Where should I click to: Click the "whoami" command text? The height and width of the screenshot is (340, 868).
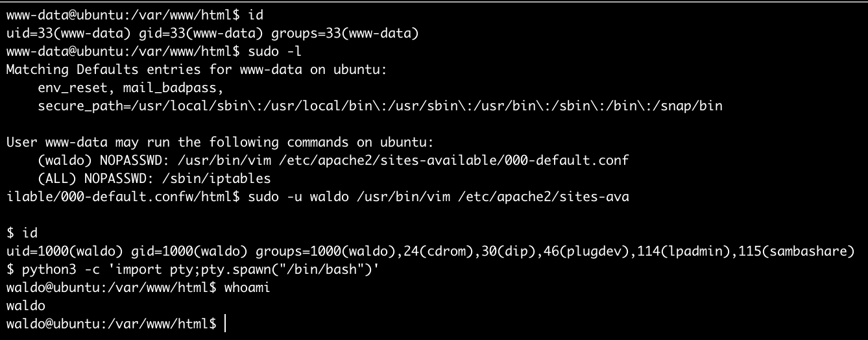247,287
